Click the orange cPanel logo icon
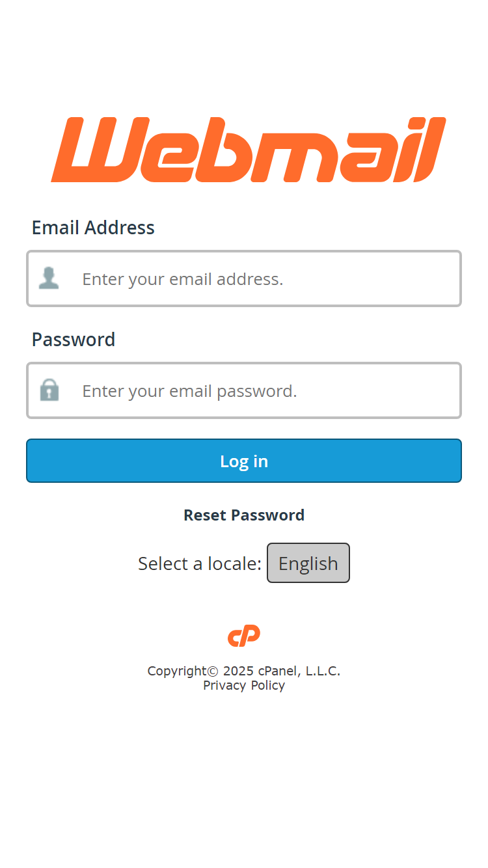This screenshot has height=868, width=488. point(244,636)
